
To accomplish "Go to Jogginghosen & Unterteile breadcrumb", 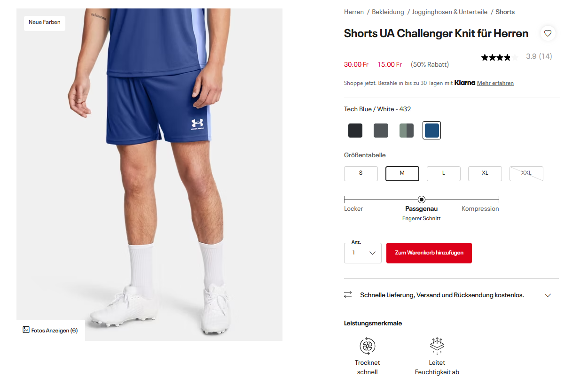I will coord(450,12).
